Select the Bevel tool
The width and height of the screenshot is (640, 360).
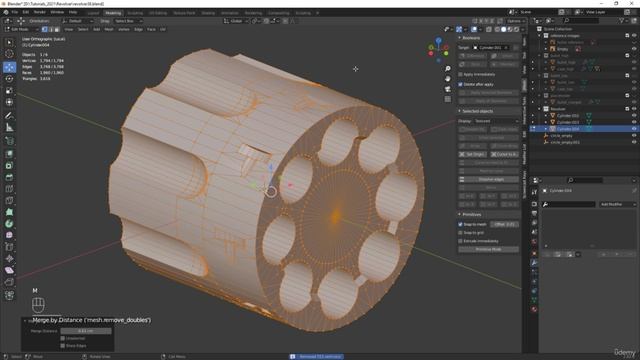click(9, 177)
